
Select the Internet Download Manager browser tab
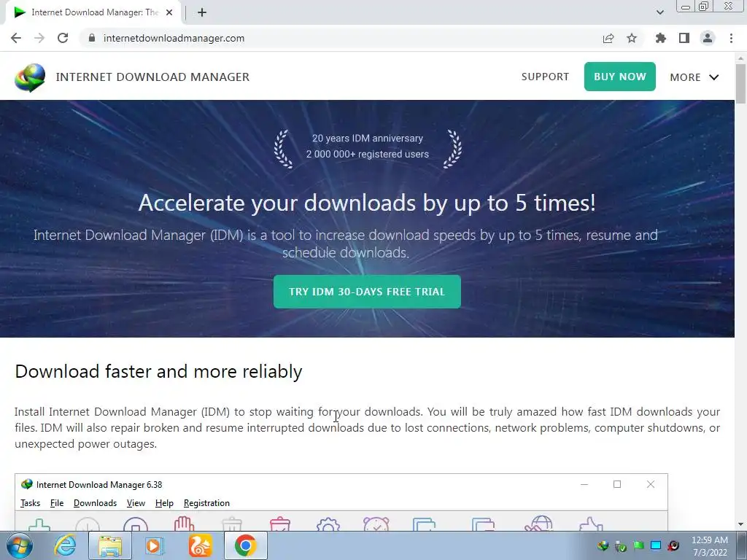pos(93,12)
